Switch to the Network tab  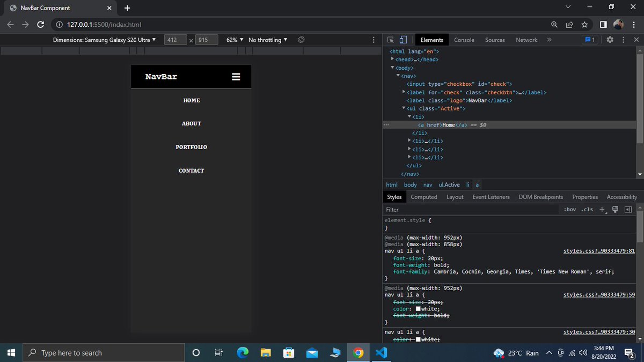pos(526,40)
